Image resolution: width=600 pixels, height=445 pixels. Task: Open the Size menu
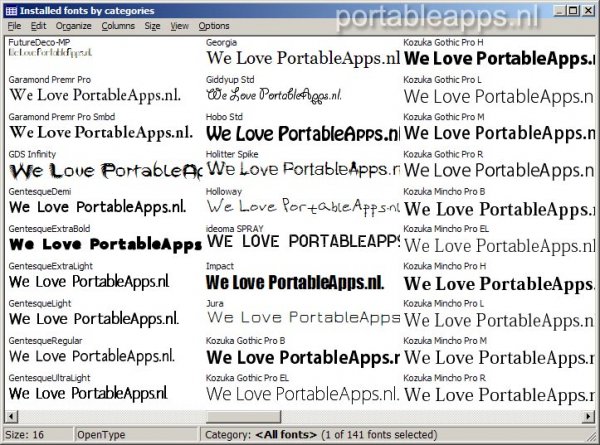[x=152, y=25]
